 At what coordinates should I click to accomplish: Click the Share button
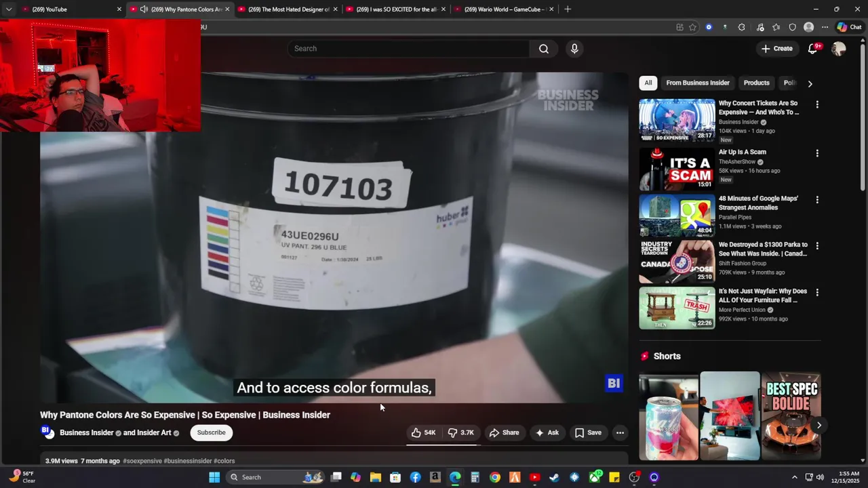pyautogui.click(x=504, y=432)
